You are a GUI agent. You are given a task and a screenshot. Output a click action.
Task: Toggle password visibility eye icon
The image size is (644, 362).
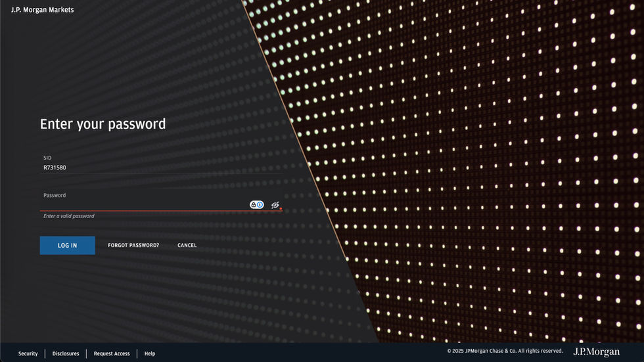[275, 205]
